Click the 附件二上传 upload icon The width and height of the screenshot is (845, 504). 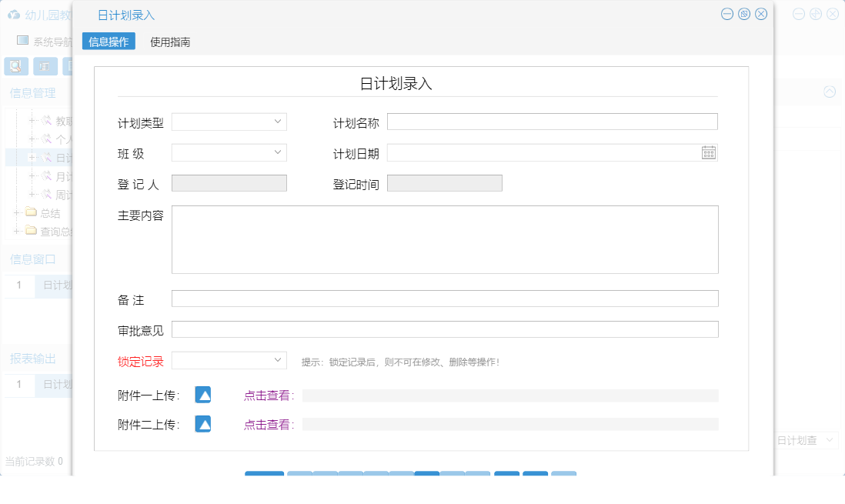(202, 423)
